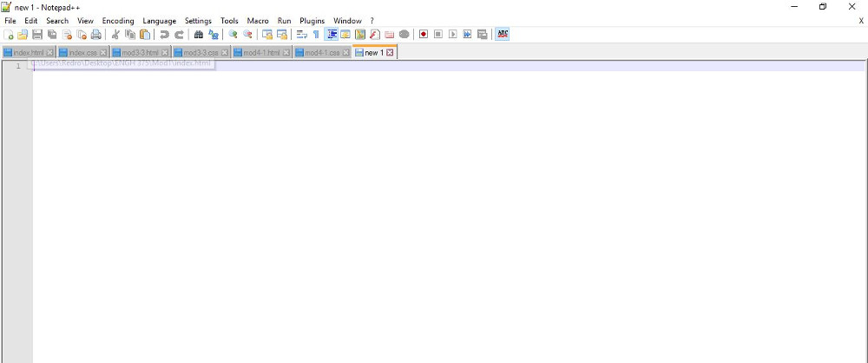Close the mod3-3.css tab
Viewport: 868px width, 363px height.
tap(224, 53)
